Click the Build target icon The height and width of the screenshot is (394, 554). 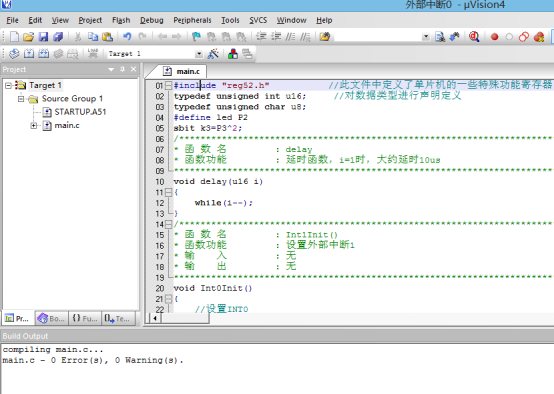[29, 54]
